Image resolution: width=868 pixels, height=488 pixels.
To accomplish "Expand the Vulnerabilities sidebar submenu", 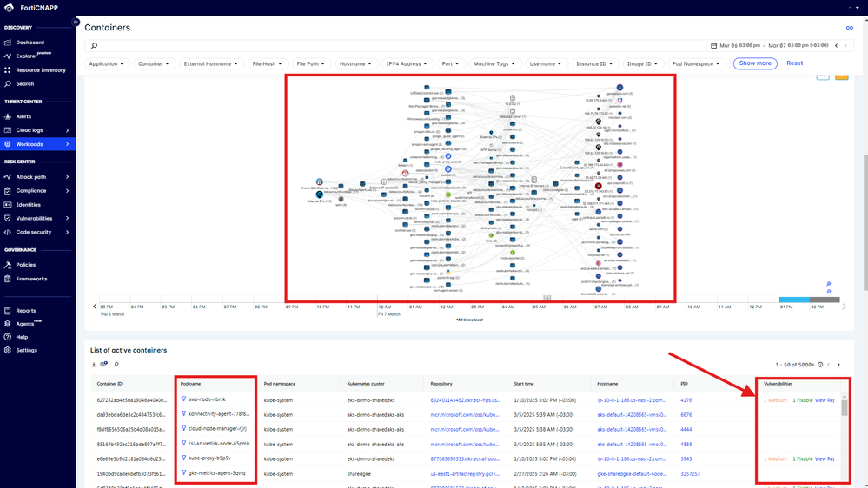I will click(68, 219).
